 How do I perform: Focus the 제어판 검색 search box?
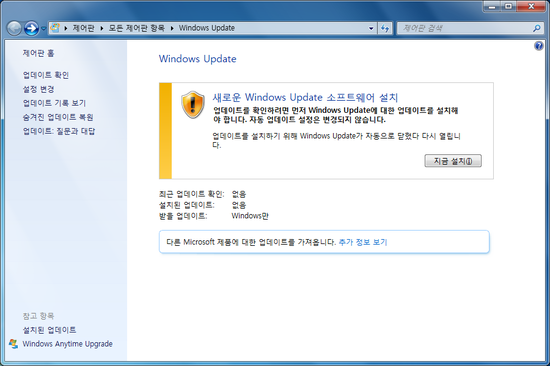coord(470,28)
